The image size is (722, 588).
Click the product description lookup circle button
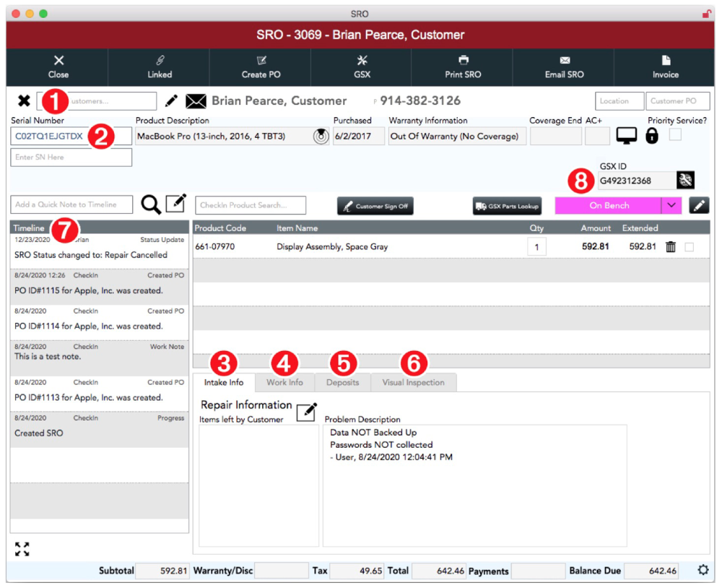coord(321,136)
